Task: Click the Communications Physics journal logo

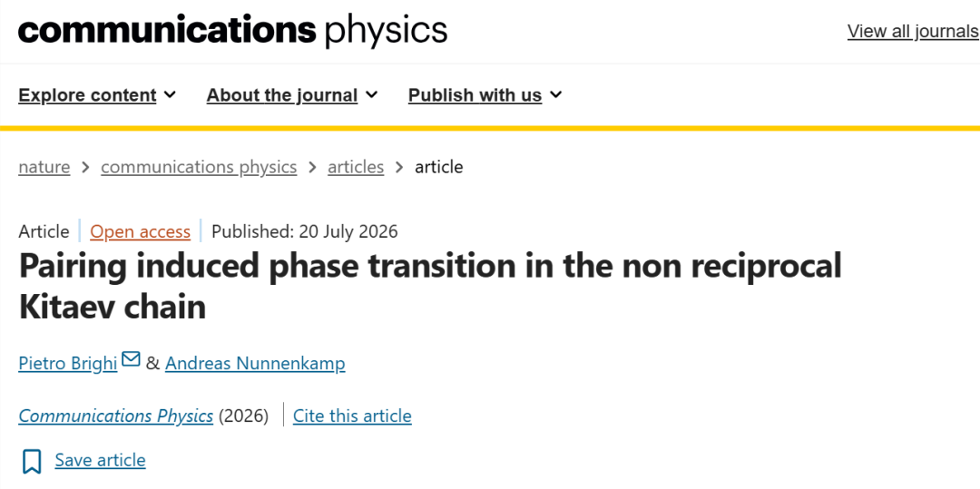Action: [x=232, y=31]
